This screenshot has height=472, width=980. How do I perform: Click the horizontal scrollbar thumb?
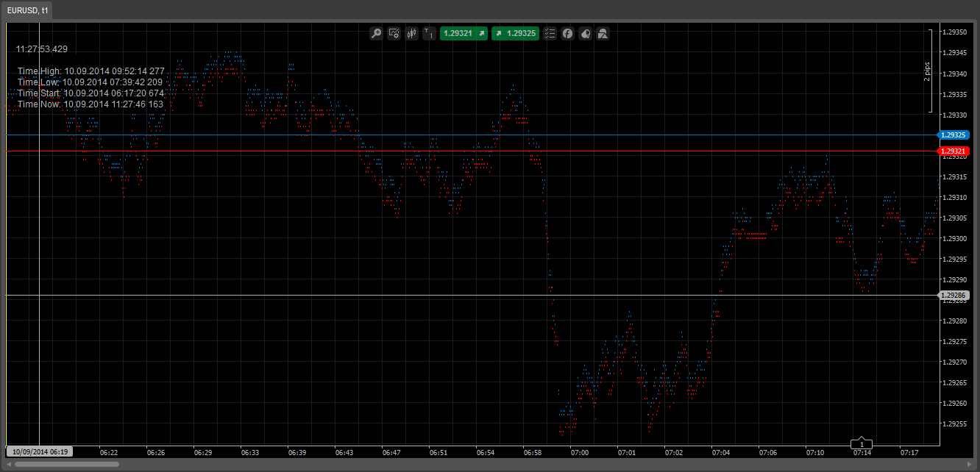[x=66, y=464]
